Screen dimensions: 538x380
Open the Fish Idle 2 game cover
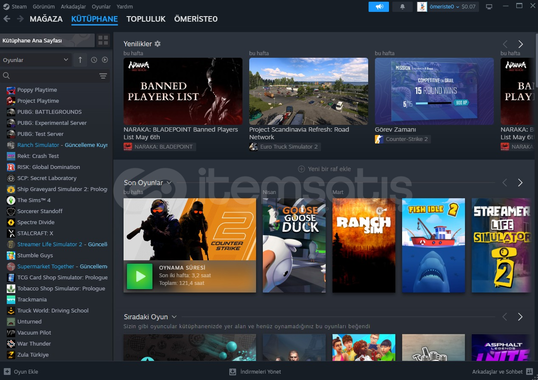(433, 245)
